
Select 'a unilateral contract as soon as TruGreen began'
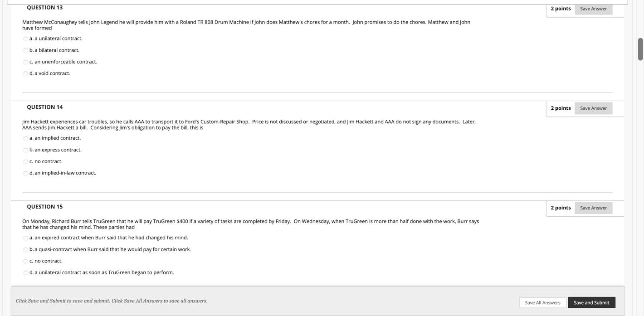click(26, 273)
